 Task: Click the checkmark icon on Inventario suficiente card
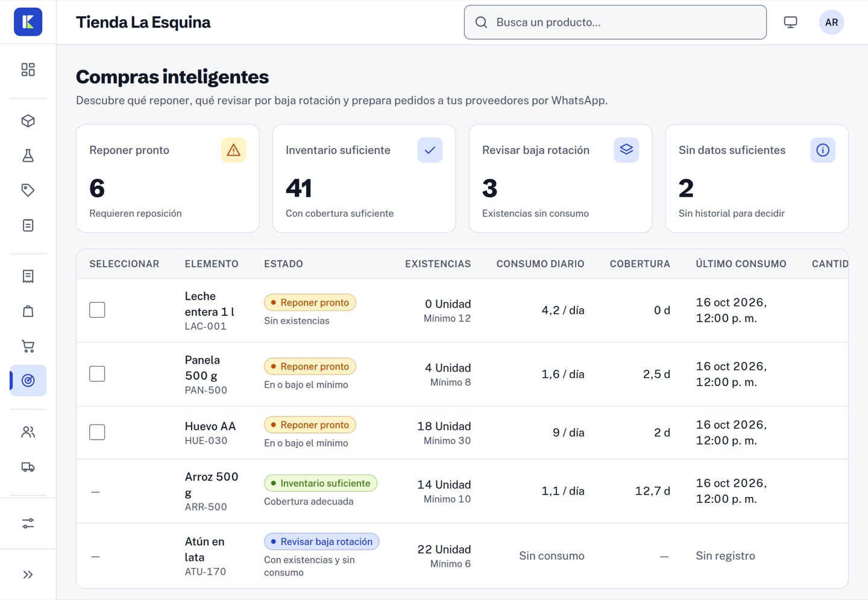tap(430, 150)
